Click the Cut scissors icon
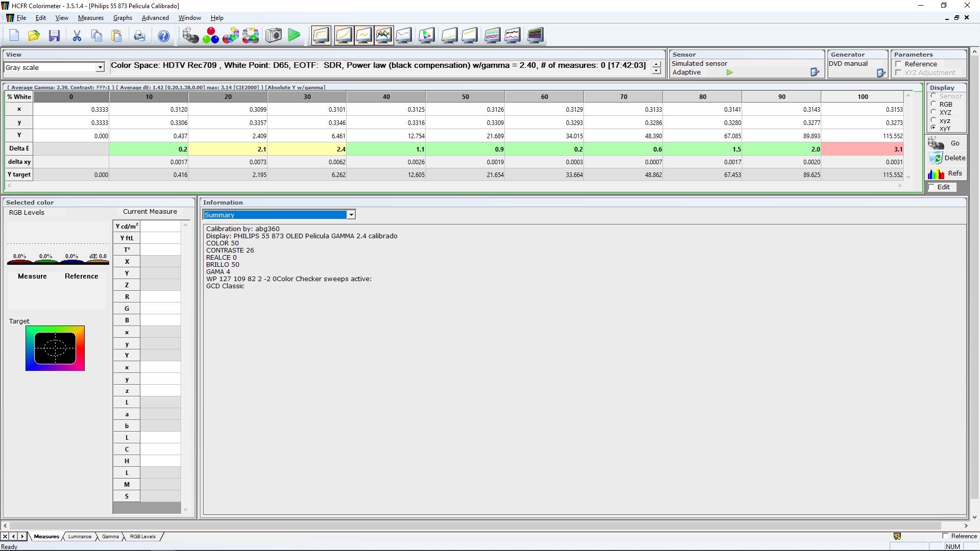This screenshot has height=551, width=980. pos(77,36)
